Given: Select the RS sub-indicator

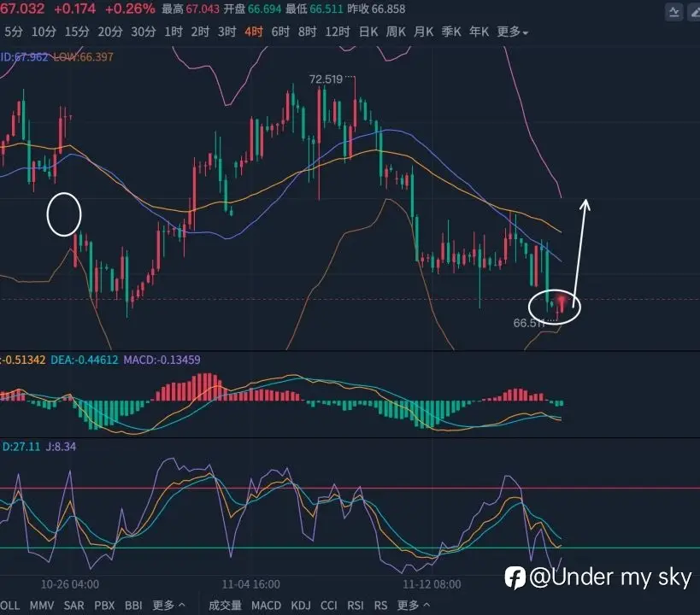Looking at the screenshot, I should (380, 606).
